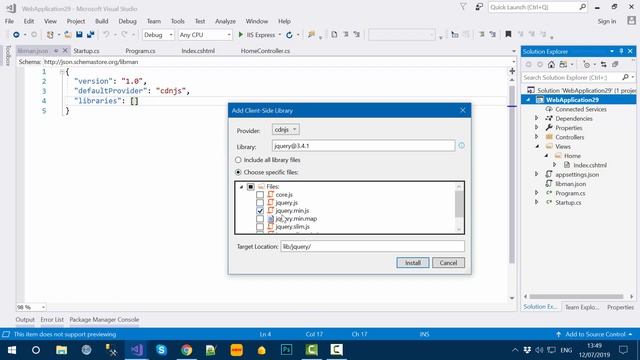The width and height of the screenshot is (640, 360).
Task: Switch to the Startup.cs tab
Action: click(86, 51)
